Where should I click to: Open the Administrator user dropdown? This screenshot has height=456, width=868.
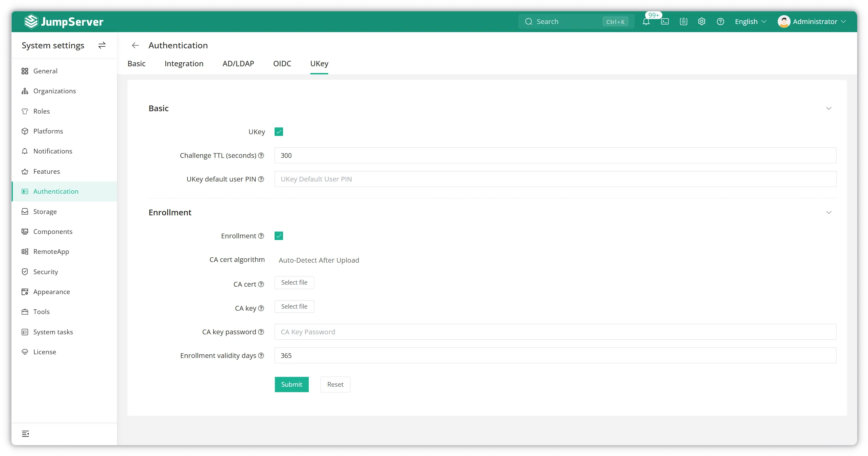[x=812, y=22]
